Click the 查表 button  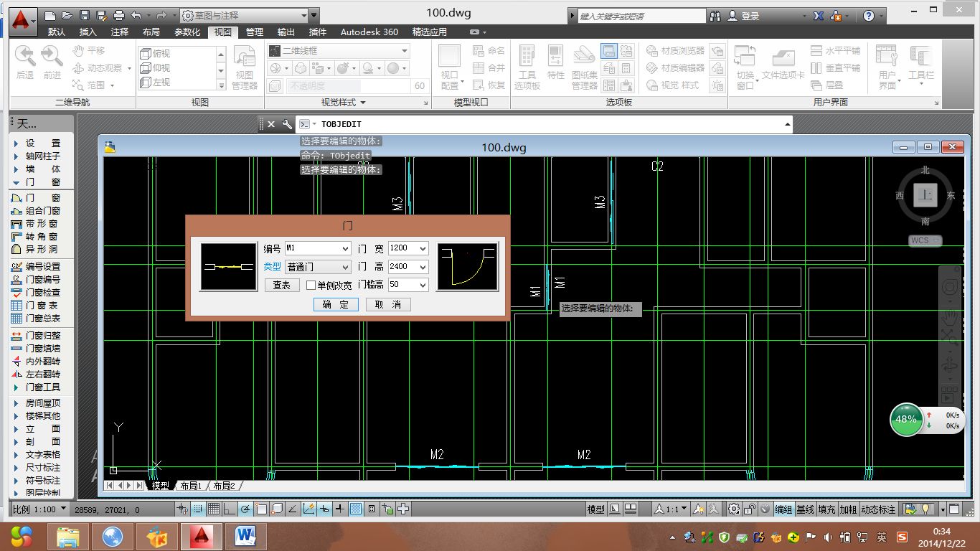[282, 286]
